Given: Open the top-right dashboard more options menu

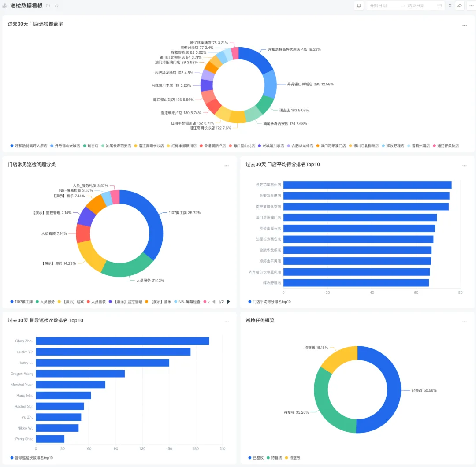Looking at the screenshot, I should click(x=472, y=6).
